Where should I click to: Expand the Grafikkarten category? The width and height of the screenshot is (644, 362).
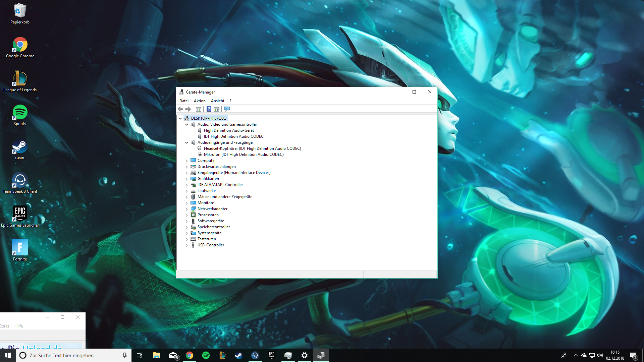187,179
